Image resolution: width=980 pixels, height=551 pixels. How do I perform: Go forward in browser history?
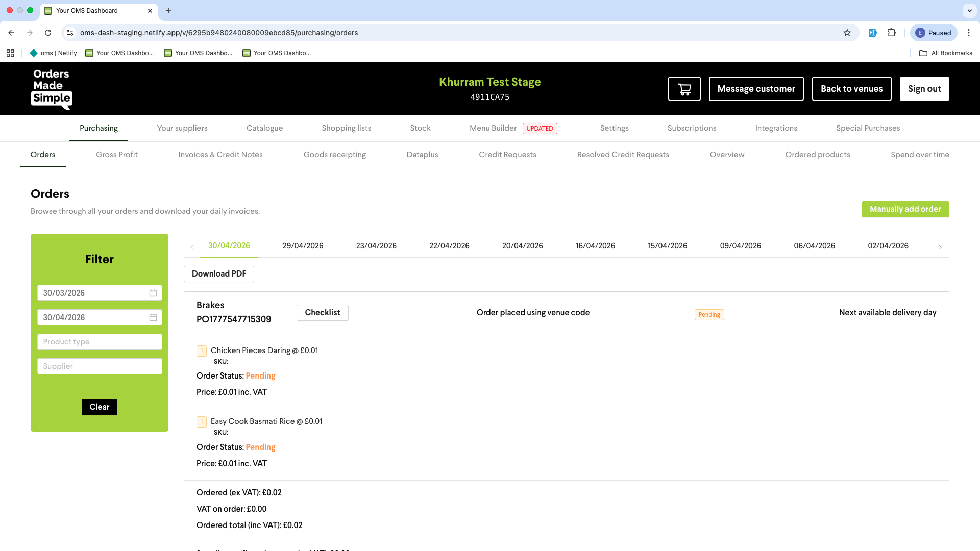click(30, 33)
